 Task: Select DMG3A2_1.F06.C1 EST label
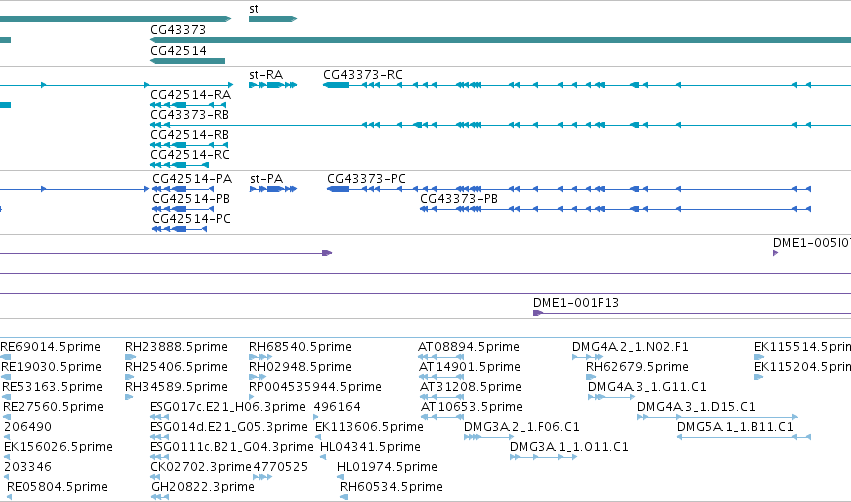(522, 427)
